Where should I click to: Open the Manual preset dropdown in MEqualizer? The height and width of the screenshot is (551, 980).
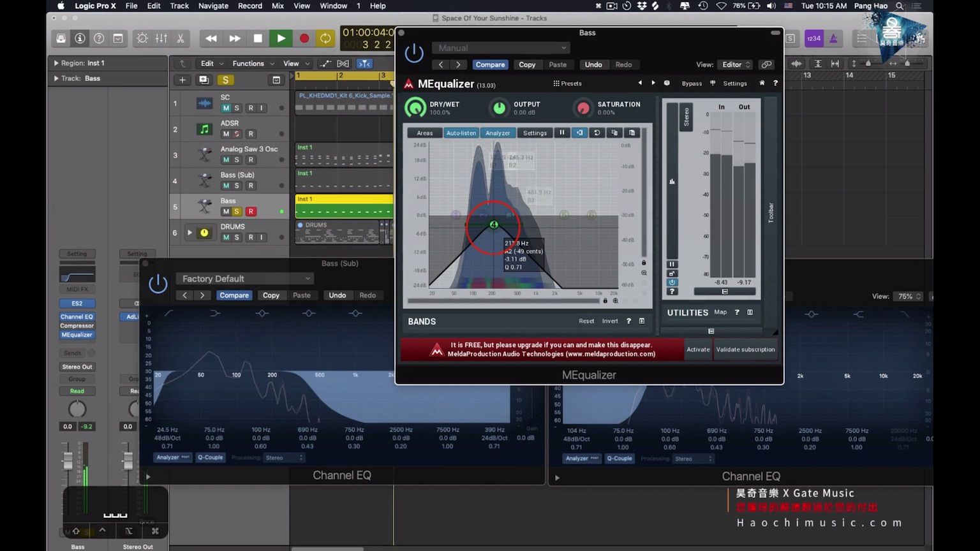tap(501, 48)
